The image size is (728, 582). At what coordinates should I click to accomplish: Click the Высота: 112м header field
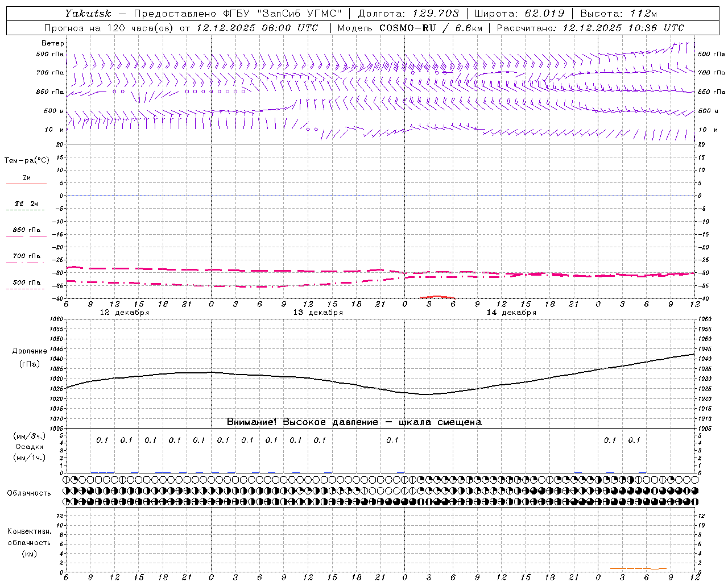(x=619, y=14)
